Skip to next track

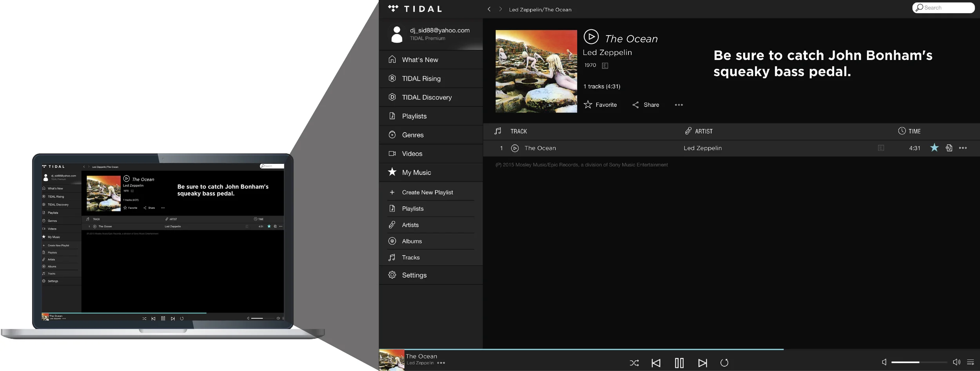click(x=702, y=363)
